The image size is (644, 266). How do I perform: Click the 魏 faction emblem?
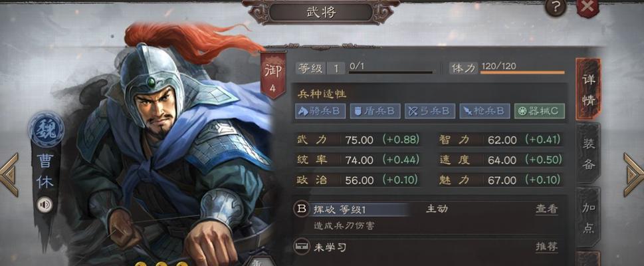click(46, 129)
